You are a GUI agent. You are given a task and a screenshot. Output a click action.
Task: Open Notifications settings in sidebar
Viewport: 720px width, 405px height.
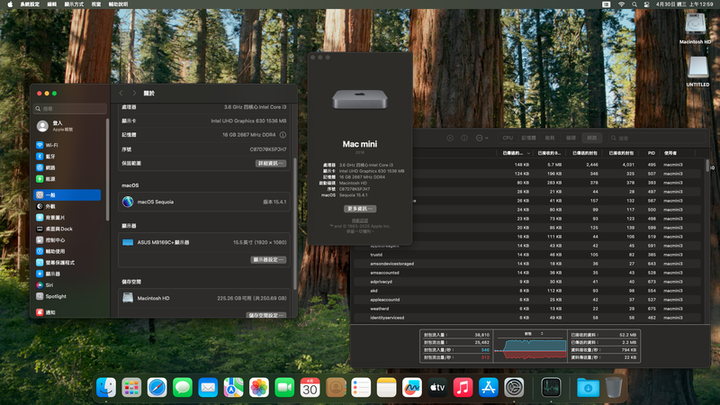pyautogui.click(x=67, y=312)
